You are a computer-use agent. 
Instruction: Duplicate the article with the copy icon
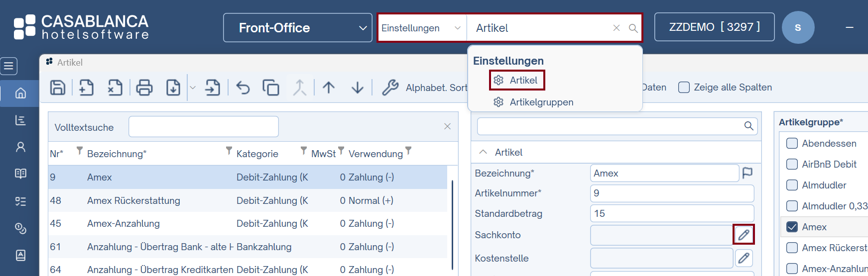coord(271,88)
